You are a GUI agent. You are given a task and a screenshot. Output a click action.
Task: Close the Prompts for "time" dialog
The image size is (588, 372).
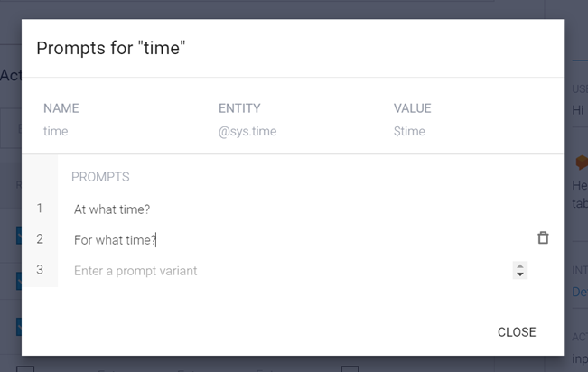(517, 332)
